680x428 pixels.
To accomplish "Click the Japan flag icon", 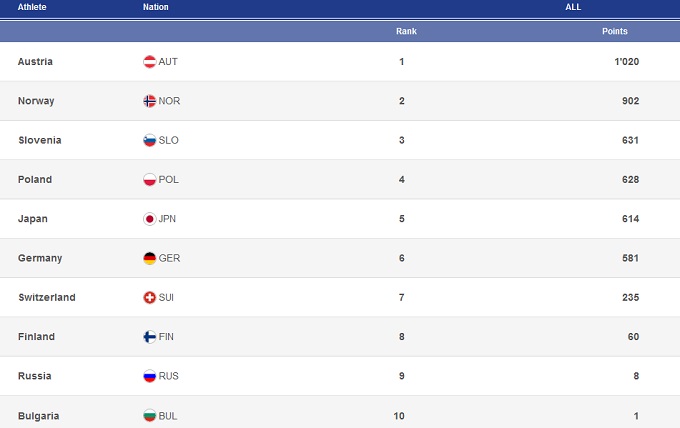I will pyautogui.click(x=150, y=219).
